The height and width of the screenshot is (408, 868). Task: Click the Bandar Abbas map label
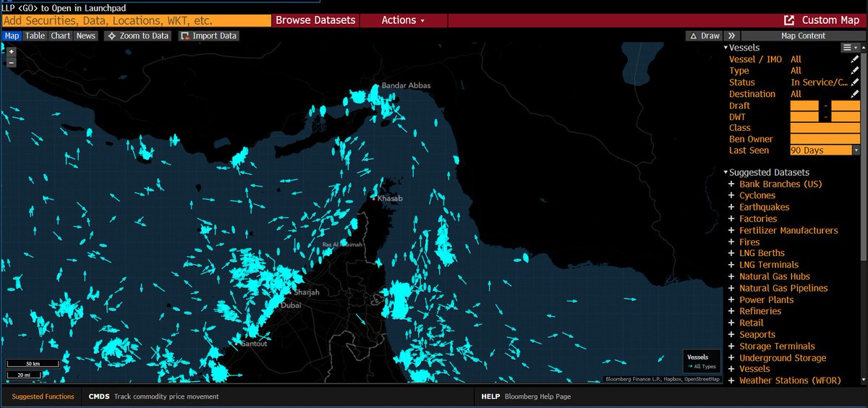tap(407, 85)
